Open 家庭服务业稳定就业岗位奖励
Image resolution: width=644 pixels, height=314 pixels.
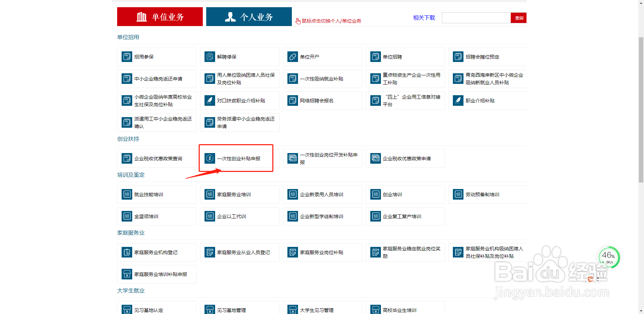[x=406, y=252]
